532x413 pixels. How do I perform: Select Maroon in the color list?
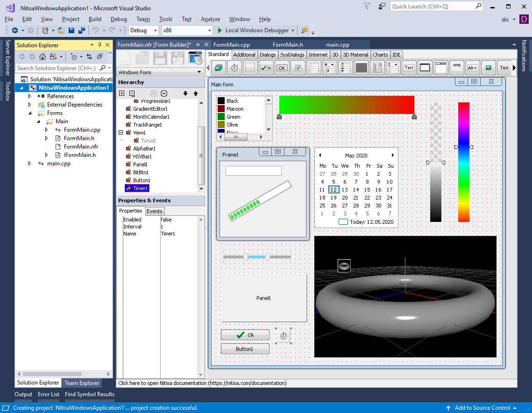pyautogui.click(x=235, y=108)
